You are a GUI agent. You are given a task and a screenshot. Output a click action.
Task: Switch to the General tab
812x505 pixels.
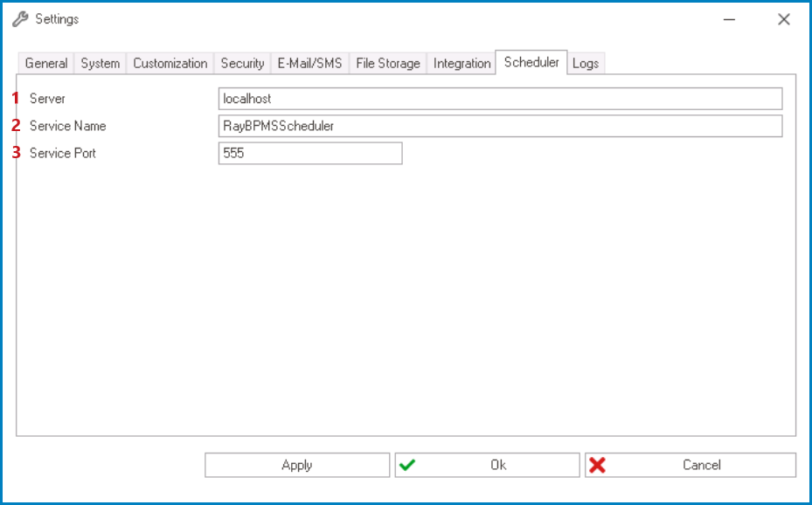46,63
